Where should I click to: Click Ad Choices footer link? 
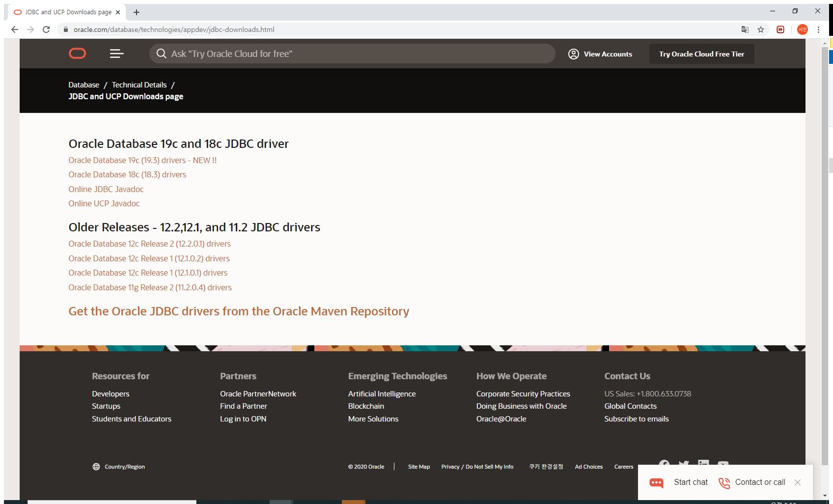pyautogui.click(x=589, y=467)
